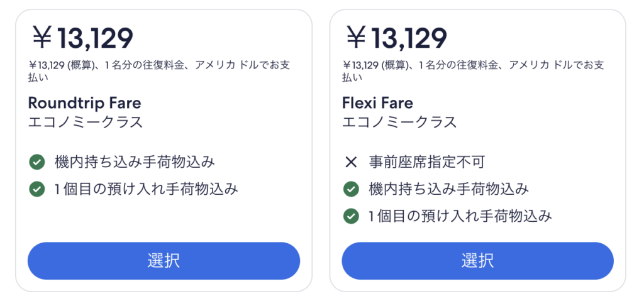
Task: Click 機内持ち込み手荷物込み text in Roundtrip Fare card
Action: [x=135, y=162]
